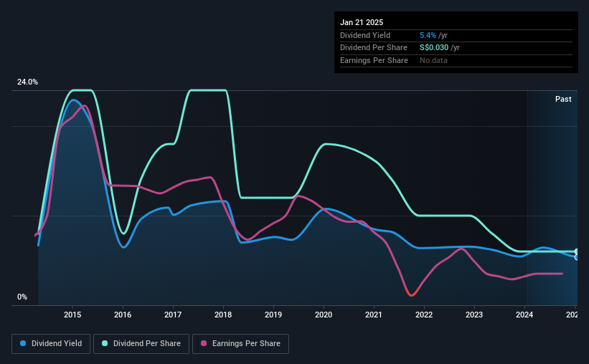The height and width of the screenshot is (364, 589).
Task: Click the red trough of the Earnings line
Action: tap(411, 294)
